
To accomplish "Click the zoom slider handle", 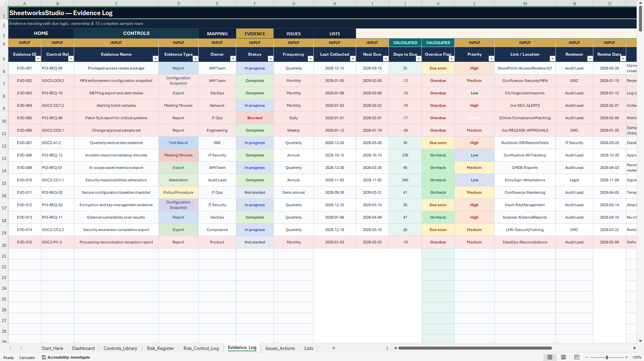I will [x=607, y=357].
